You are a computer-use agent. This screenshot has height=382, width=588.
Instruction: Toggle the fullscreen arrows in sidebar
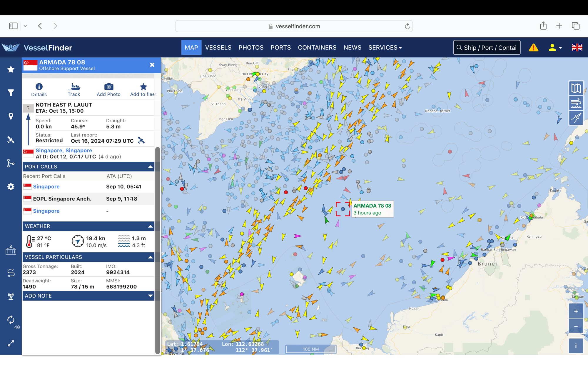click(11, 343)
